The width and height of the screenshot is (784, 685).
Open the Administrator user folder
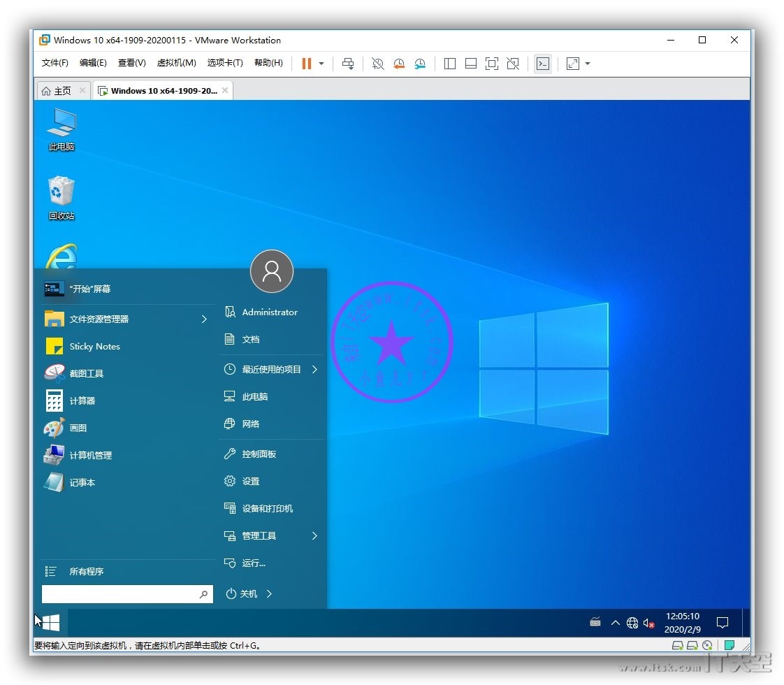272,312
